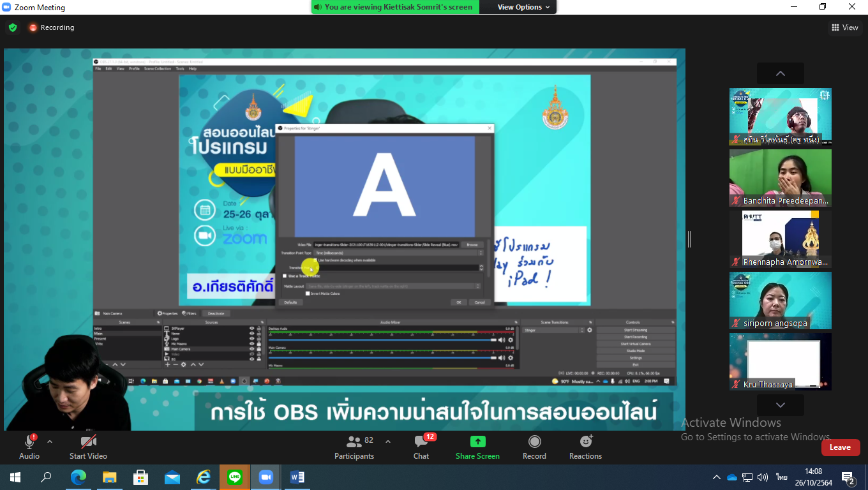The height and width of the screenshot is (490, 868).
Task: Toggle visibility eye for Logo source
Action: click(x=251, y=339)
